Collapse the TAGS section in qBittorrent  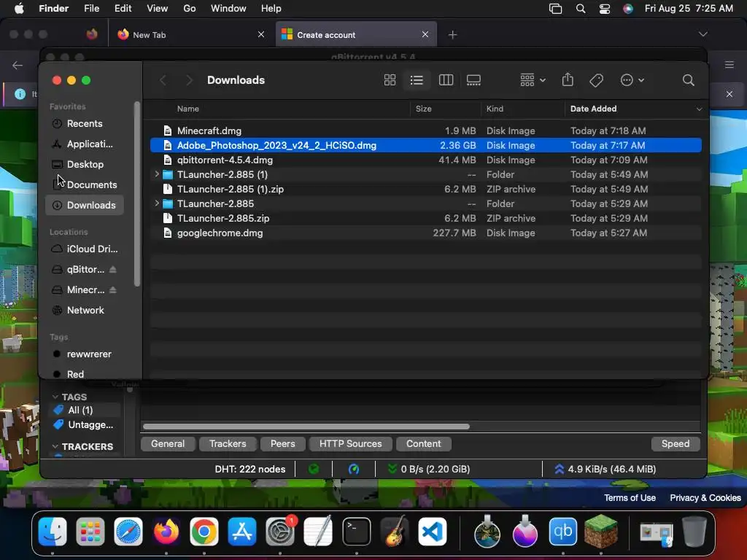point(55,397)
